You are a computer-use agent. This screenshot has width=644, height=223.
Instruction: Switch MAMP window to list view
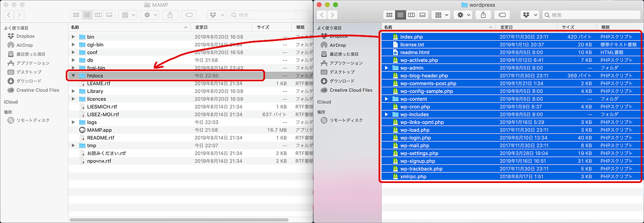coord(87,15)
